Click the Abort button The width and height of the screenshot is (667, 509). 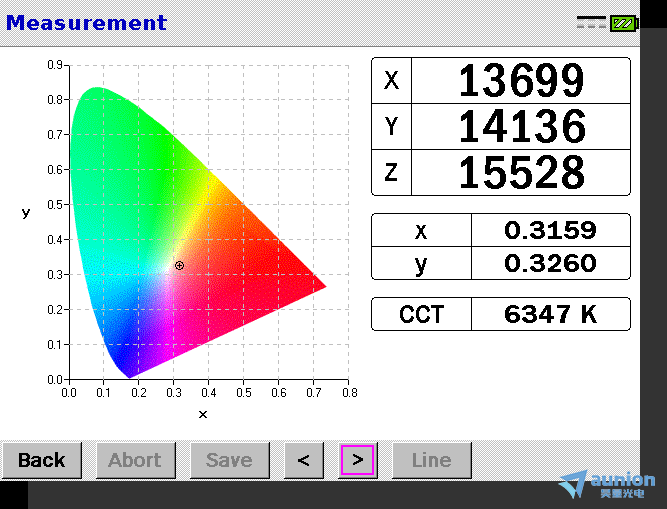click(136, 460)
